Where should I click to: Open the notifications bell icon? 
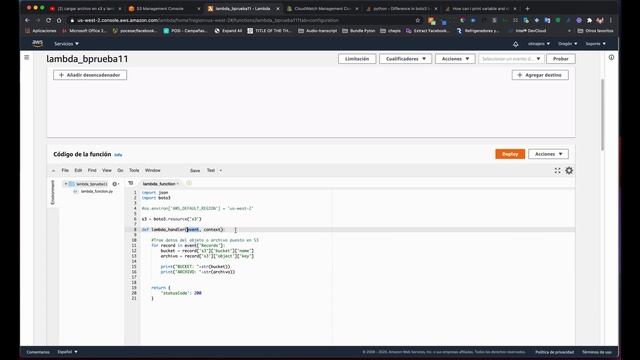[x=516, y=44]
